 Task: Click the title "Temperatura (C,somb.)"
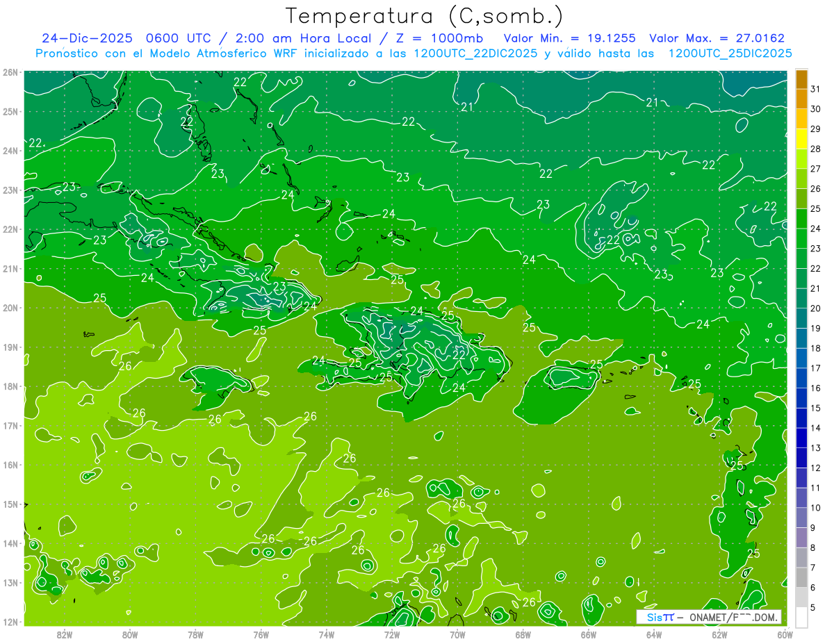[x=425, y=16]
